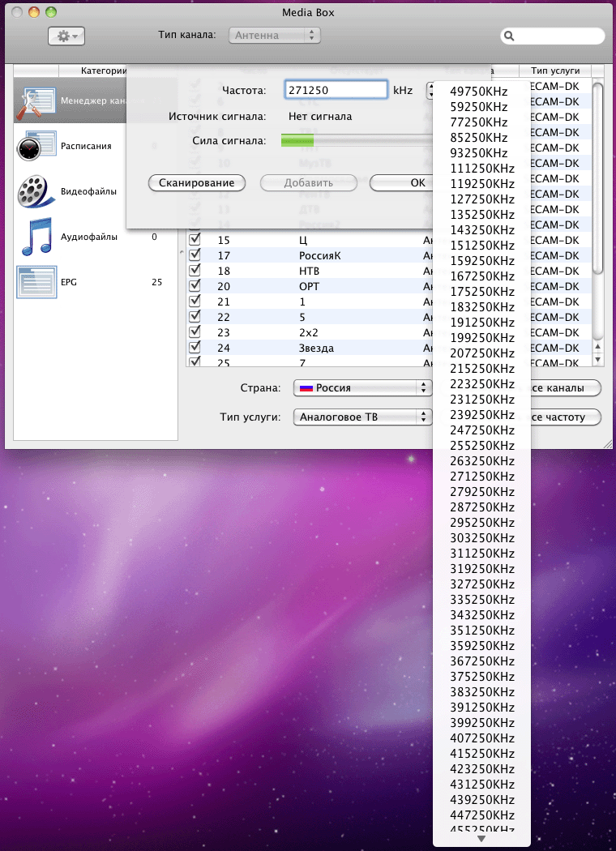The image size is (616, 851).
Task: Open the Audio files music note icon
Action: (x=35, y=237)
